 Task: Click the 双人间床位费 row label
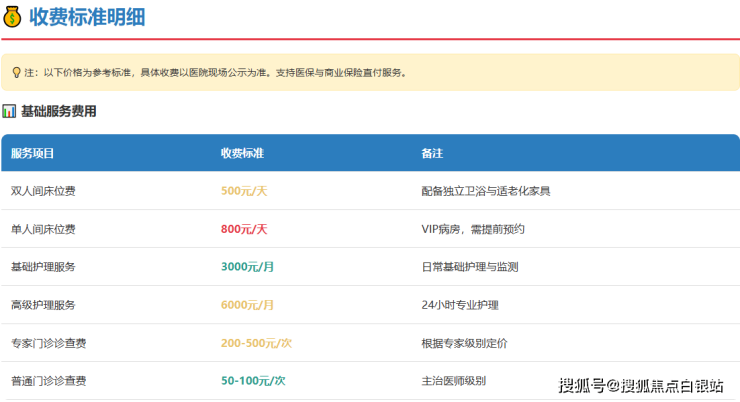point(43,191)
